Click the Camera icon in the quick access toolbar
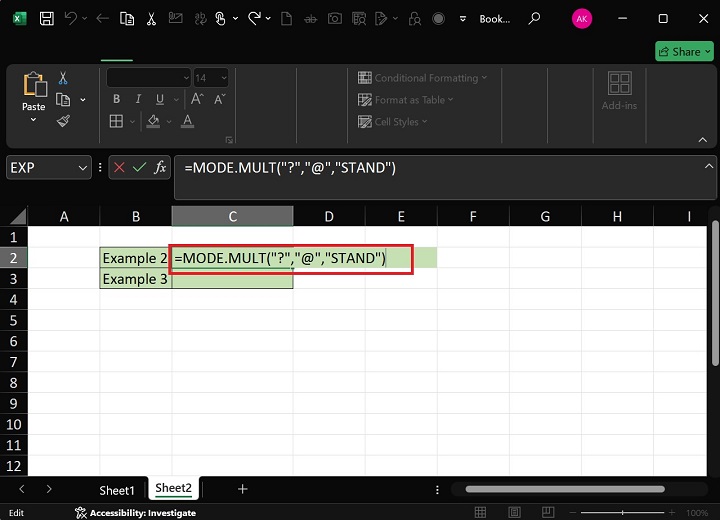The height and width of the screenshot is (520, 720). pyautogui.click(x=335, y=19)
